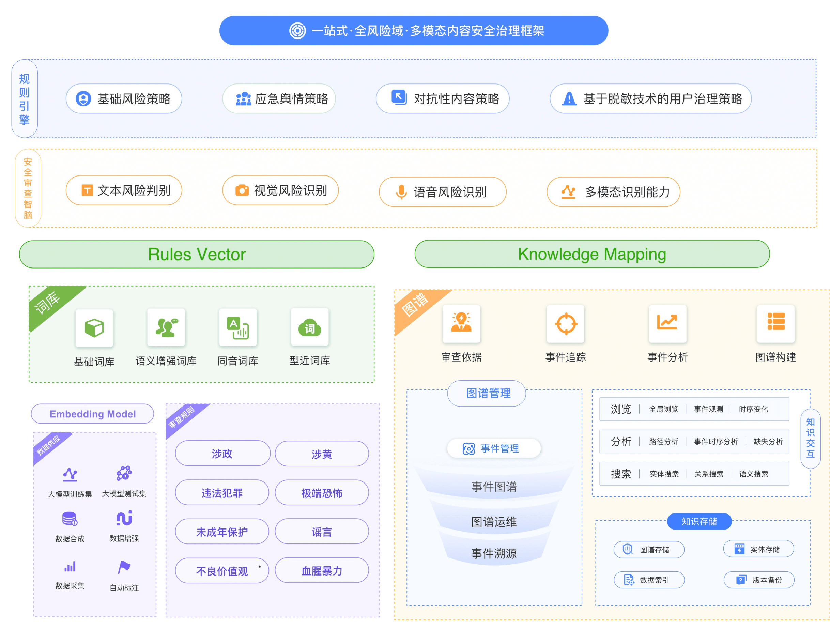
Task: Click the 图谱管理 header pill
Action: point(487,393)
